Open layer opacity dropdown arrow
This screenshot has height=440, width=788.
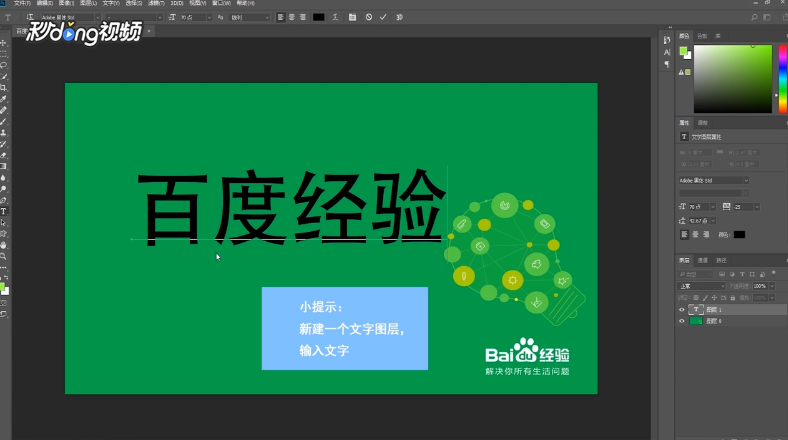tap(772, 286)
